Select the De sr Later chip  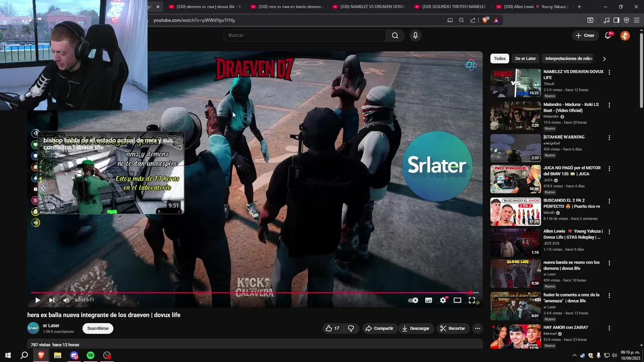[x=525, y=58]
